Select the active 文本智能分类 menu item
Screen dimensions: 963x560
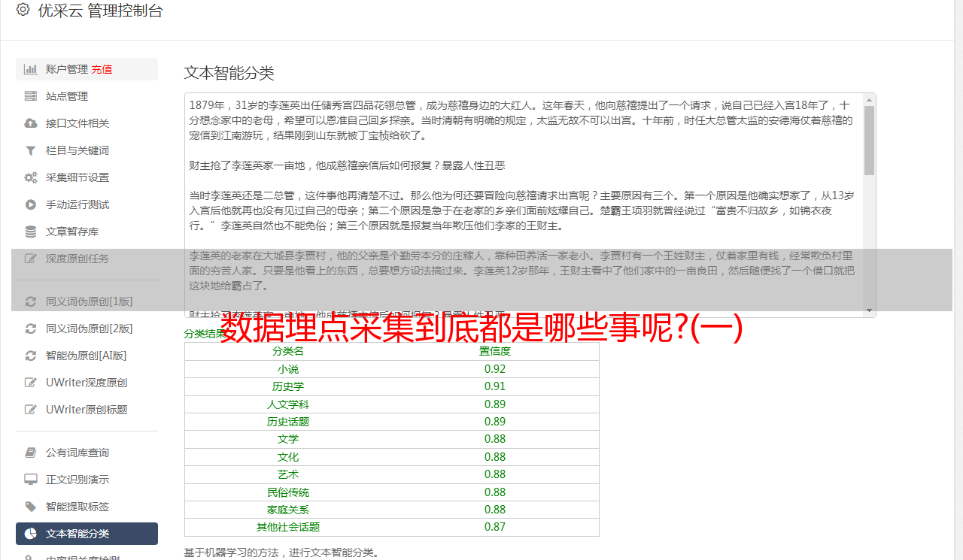click(87, 534)
